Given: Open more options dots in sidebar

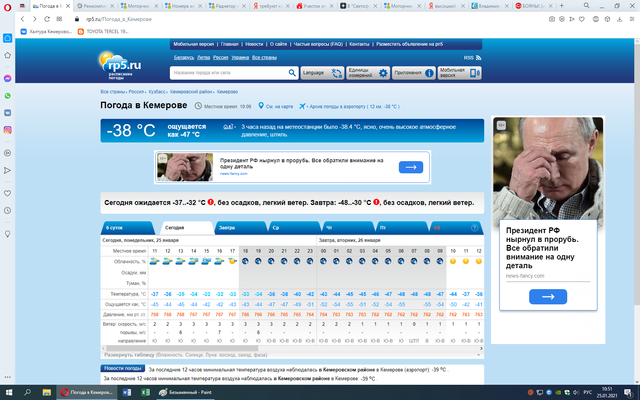Looking at the screenshot, I should (7, 377).
